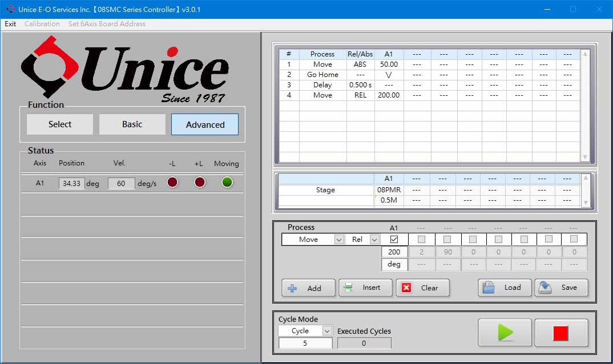Screen dimensions: 613x364
Task: Enable the fourth axis checkbox in Process row
Action: (x=473, y=239)
